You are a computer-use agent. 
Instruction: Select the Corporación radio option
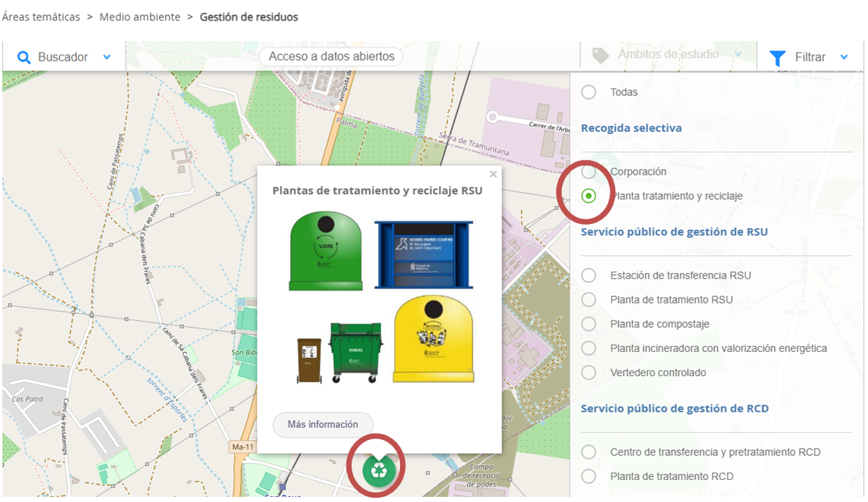589,172
